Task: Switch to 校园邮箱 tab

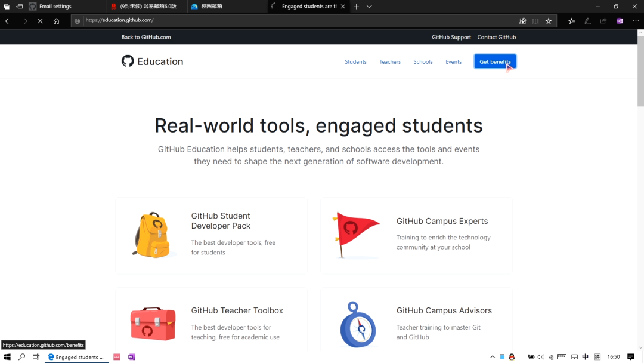Action: pyautogui.click(x=228, y=6)
